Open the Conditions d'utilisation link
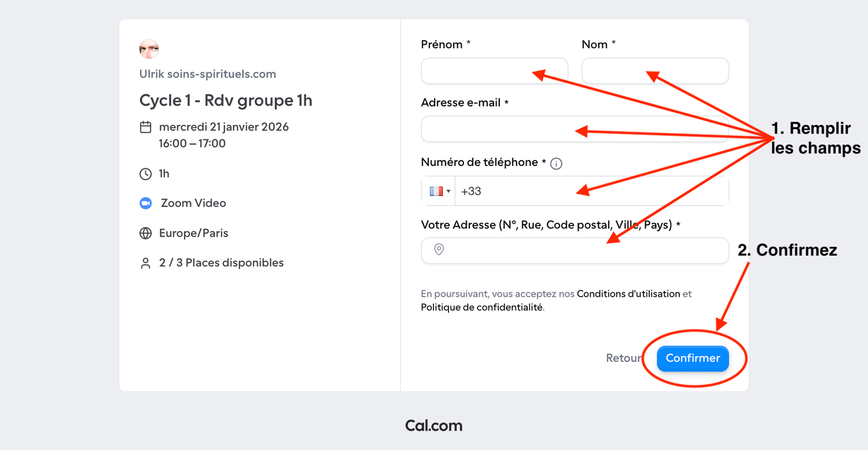Viewport: 868px width, 450px height. point(628,294)
